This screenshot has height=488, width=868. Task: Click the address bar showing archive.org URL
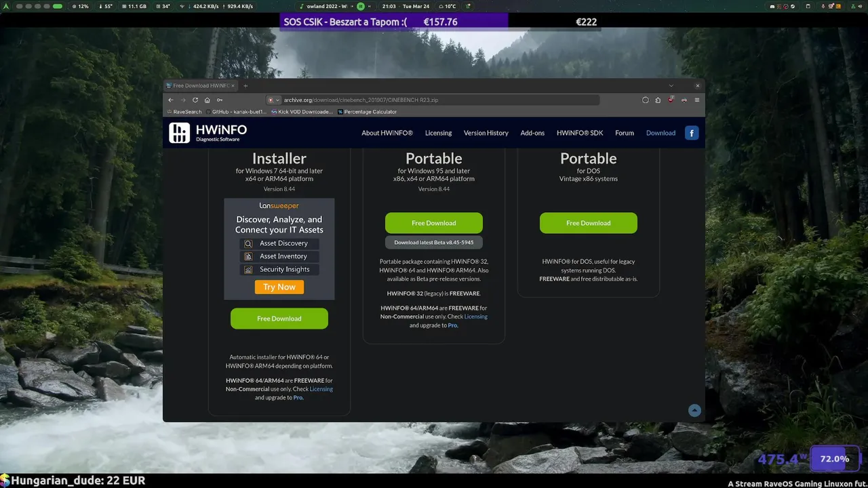[432, 100]
